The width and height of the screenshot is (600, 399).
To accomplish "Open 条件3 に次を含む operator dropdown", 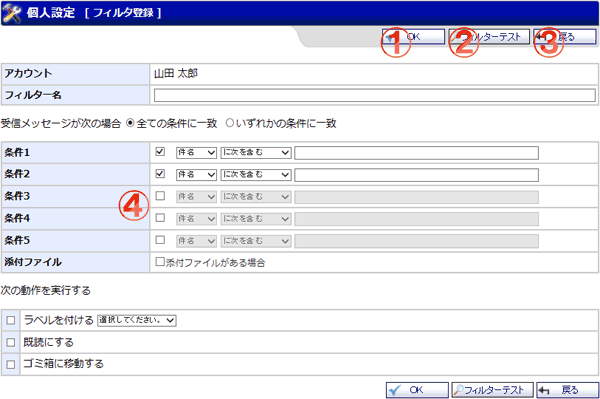I will click(256, 197).
